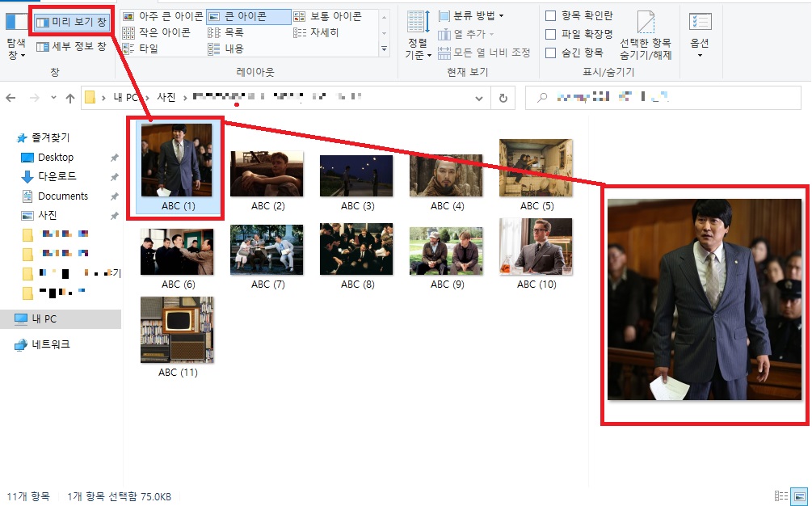Toggle the 미리 보기 창 preview pane

coord(71,22)
